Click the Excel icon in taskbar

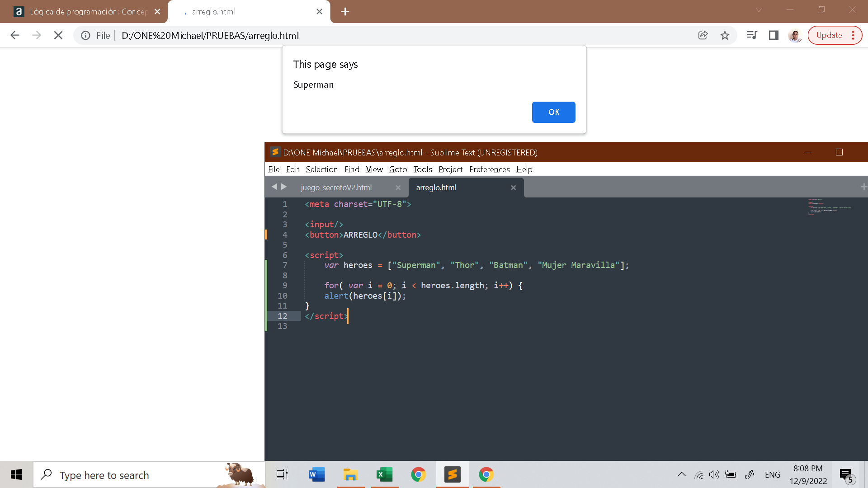pos(385,475)
